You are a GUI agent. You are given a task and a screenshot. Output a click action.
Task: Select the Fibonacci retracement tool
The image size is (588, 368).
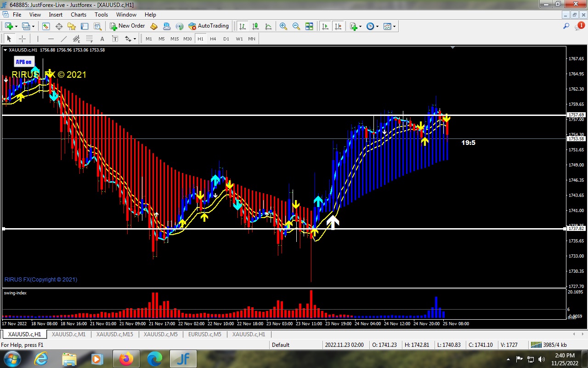(90, 39)
